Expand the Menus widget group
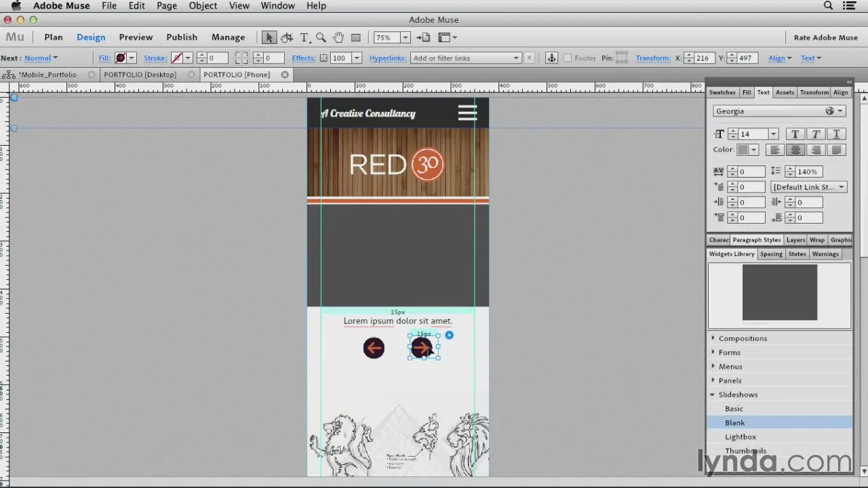Image resolution: width=868 pixels, height=488 pixels. (x=713, y=367)
